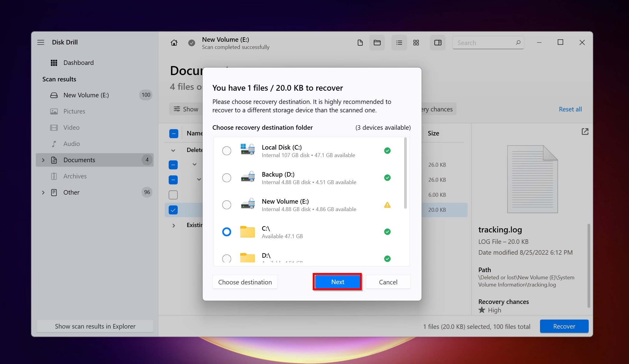Select New Volume (E:) radio button in dialog

(226, 205)
